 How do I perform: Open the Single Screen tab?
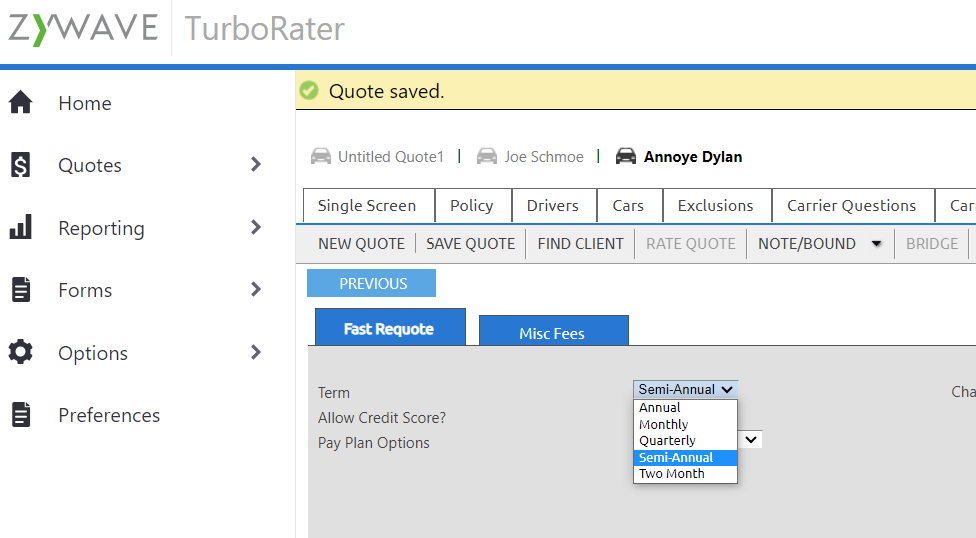[367, 205]
